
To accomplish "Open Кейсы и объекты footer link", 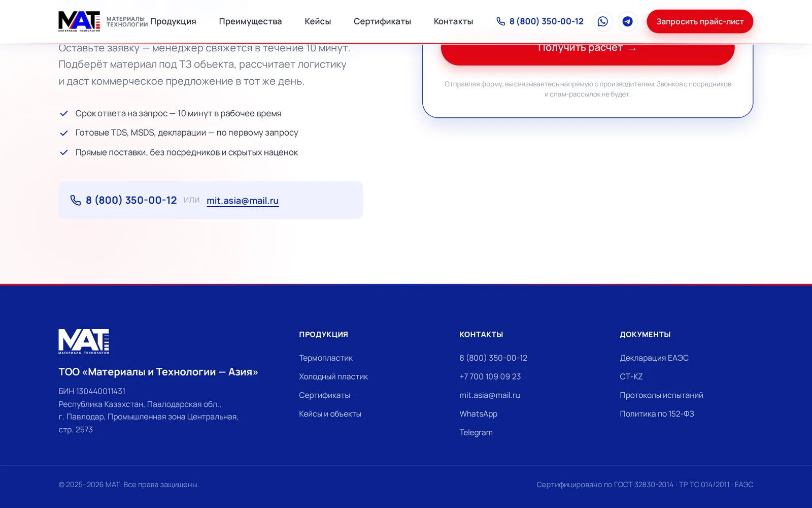I will click(330, 414).
